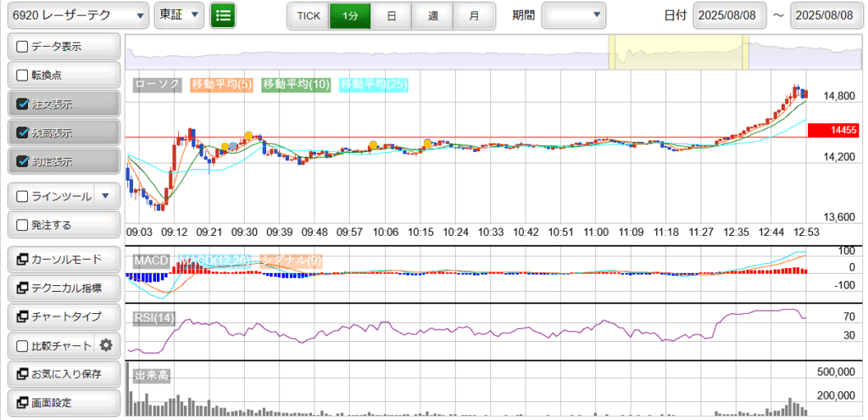Open the 比較チャート gear settings

pos(106,345)
